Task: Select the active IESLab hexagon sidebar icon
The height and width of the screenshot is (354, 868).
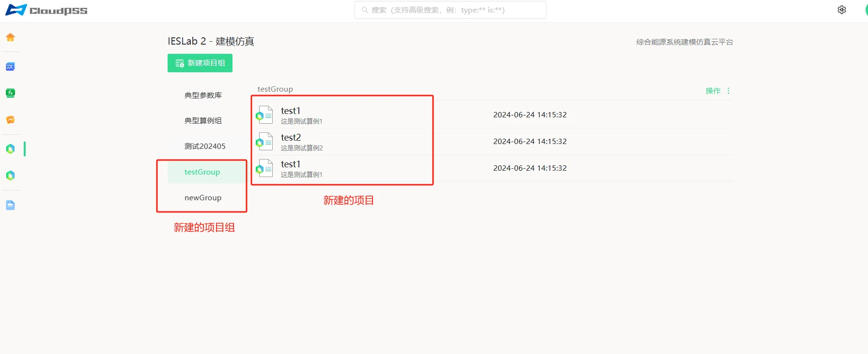Action: [x=10, y=149]
